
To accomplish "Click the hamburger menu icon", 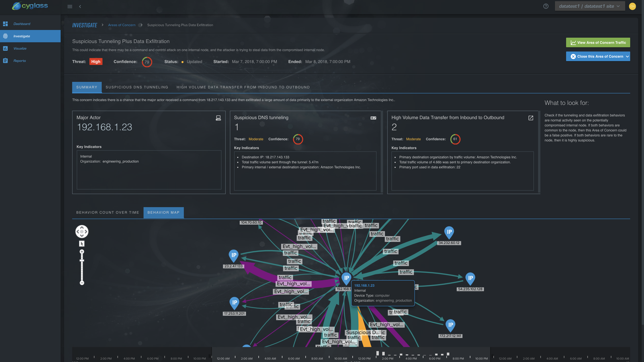I will point(70,7).
